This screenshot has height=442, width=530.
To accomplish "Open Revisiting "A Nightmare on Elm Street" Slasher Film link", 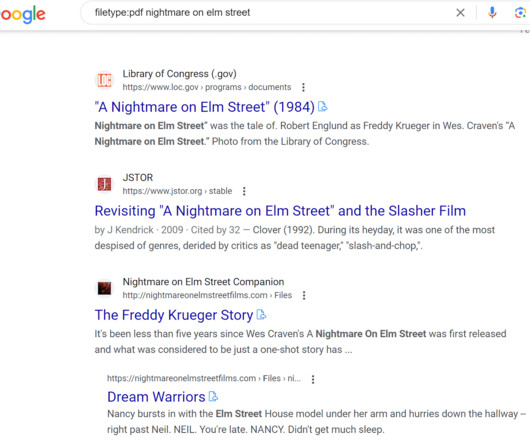I will 280,211.
